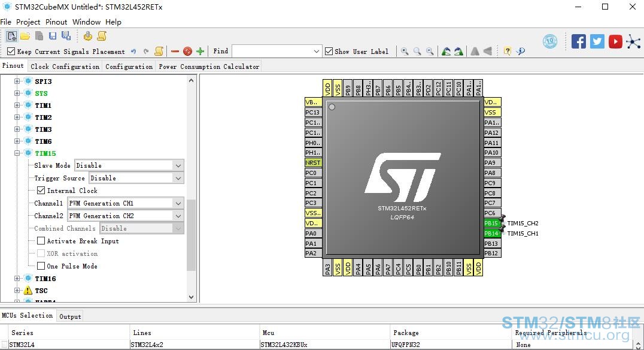The image size is (644, 350).
Task: Switch to the Configuration tab
Action: point(129,66)
